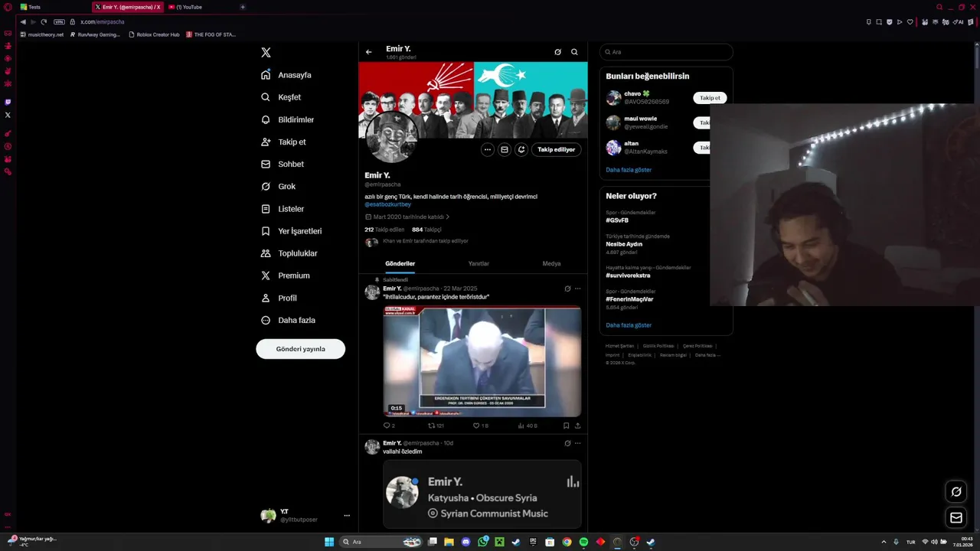Open Profil page from sidebar
The height and width of the screenshot is (551, 980).
pos(279,298)
